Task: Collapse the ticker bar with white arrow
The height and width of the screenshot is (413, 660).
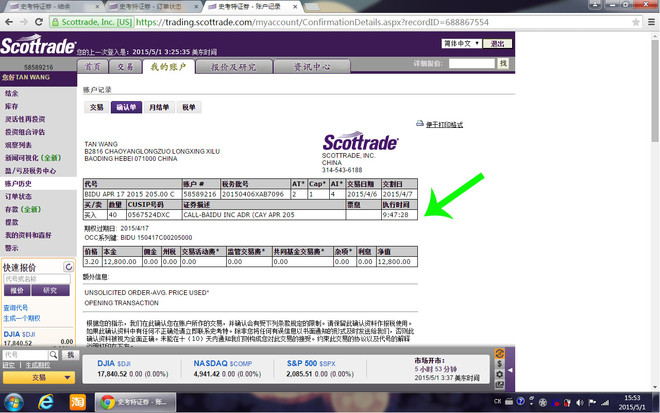Action: (510, 370)
